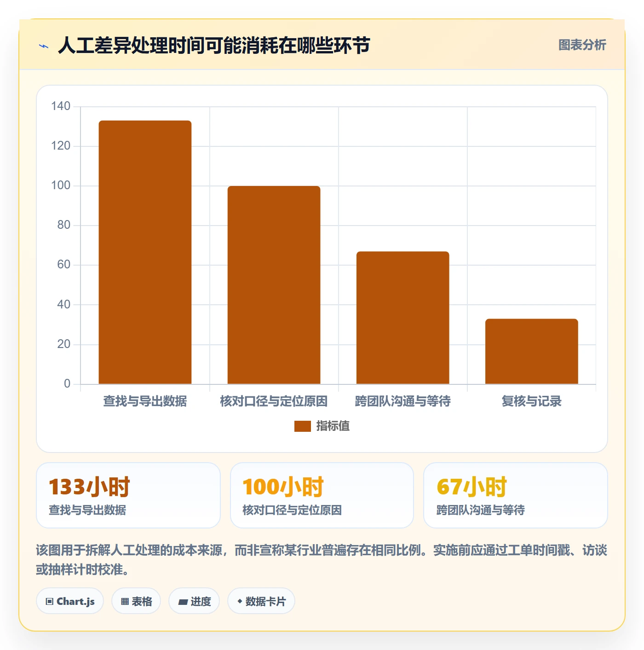The width and height of the screenshot is (644, 650).
Task: Click the 表格 chip grid icon
Action: click(125, 602)
